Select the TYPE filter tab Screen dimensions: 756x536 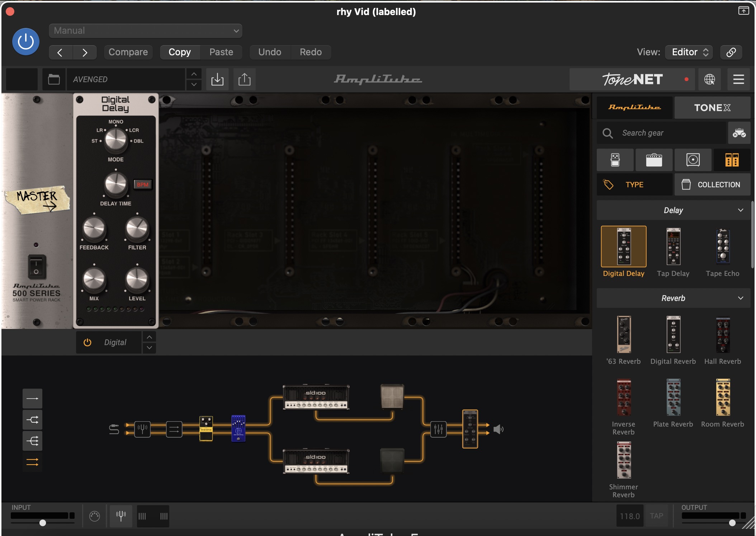click(634, 184)
